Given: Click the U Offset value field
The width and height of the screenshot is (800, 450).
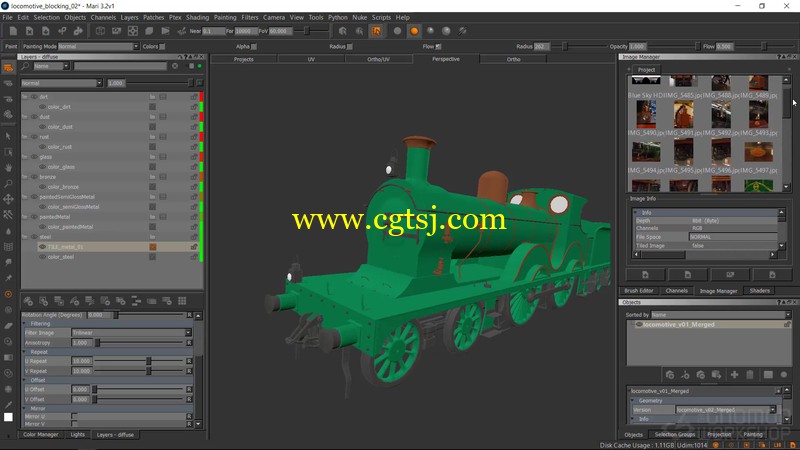Looking at the screenshot, I should (x=81, y=389).
